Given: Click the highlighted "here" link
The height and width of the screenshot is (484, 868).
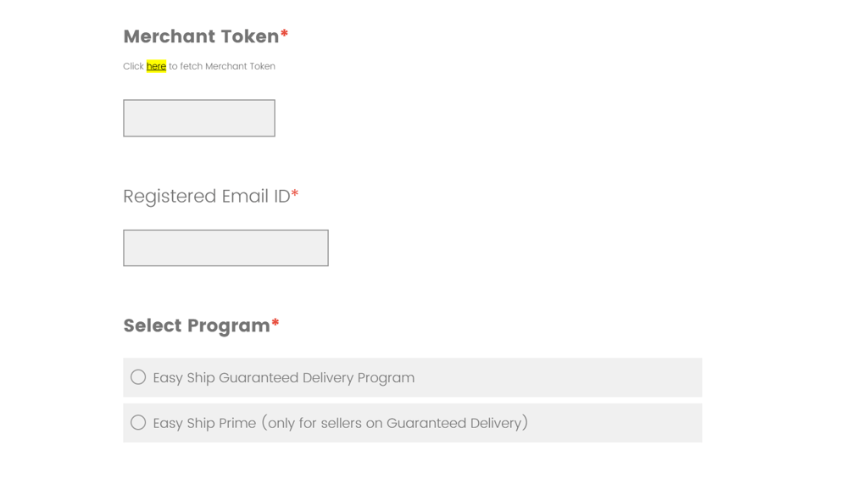Looking at the screenshot, I should (x=156, y=66).
